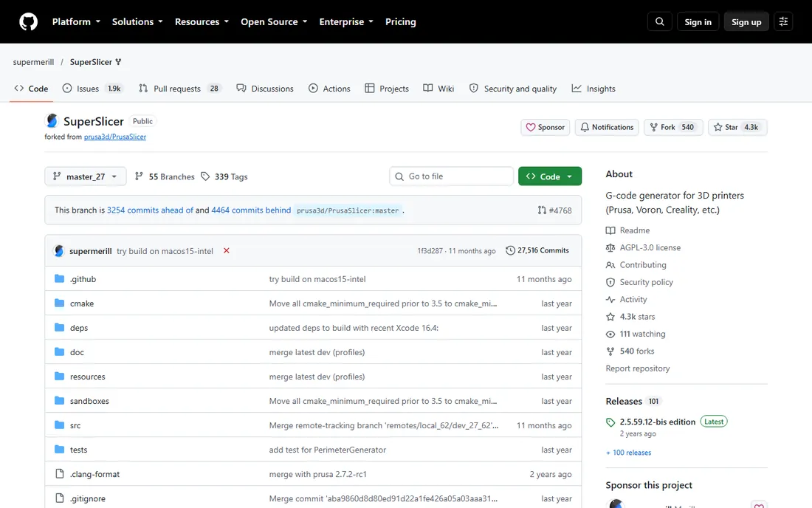Open the Platform menu
This screenshot has width=812, height=508.
pos(76,21)
